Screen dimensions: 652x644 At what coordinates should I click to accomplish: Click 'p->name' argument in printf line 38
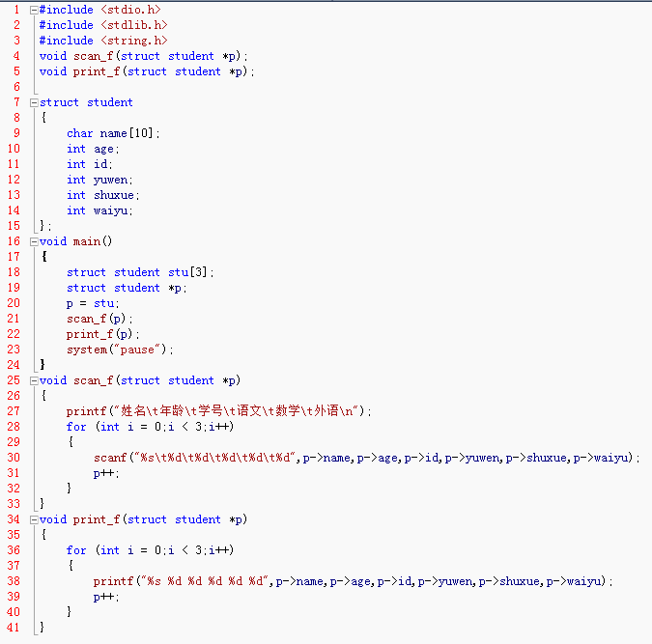(299, 581)
